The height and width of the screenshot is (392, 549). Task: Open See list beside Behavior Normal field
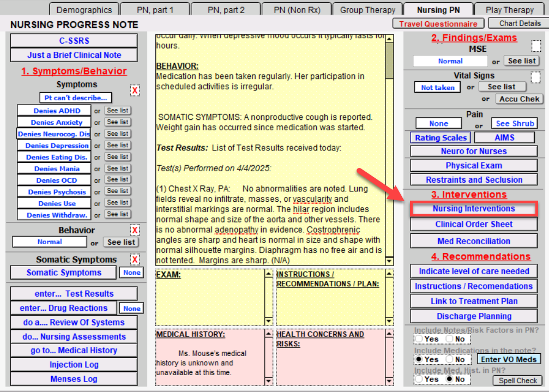coord(122,242)
